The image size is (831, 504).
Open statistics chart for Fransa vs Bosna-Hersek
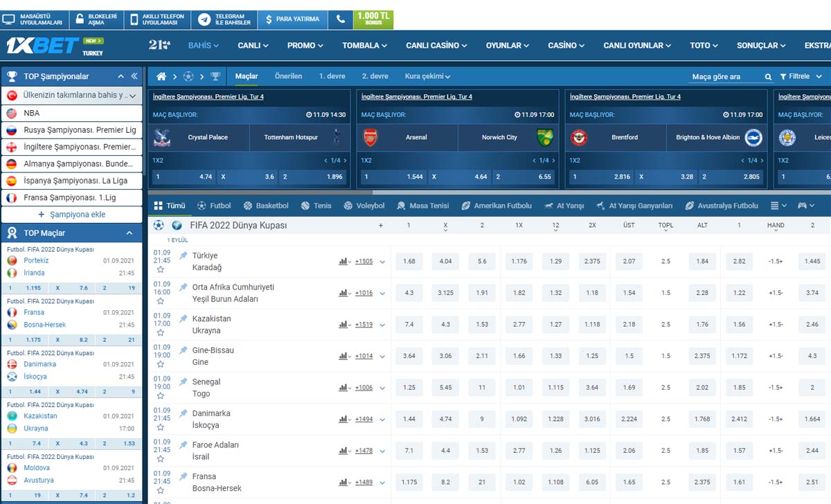pos(343,482)
